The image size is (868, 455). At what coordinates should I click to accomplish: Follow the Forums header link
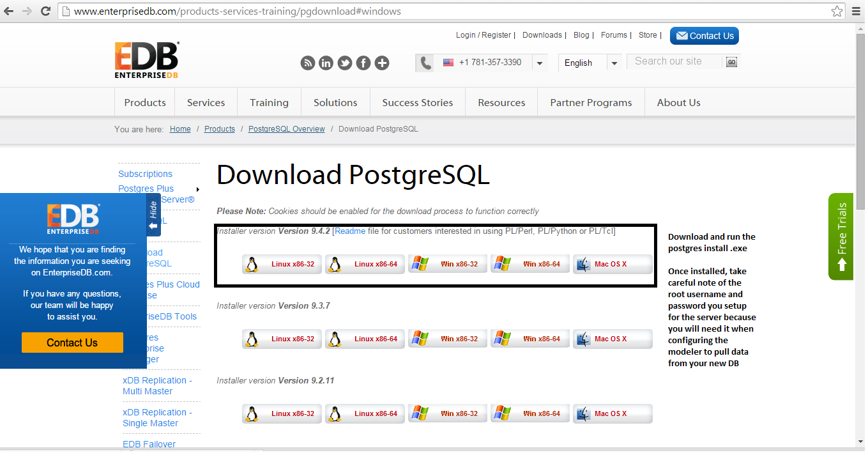(614, 35)
